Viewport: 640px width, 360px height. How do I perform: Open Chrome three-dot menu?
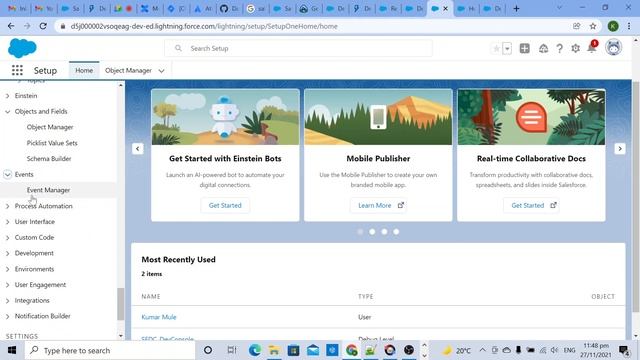pyautogui.click(x=629, y=26)
